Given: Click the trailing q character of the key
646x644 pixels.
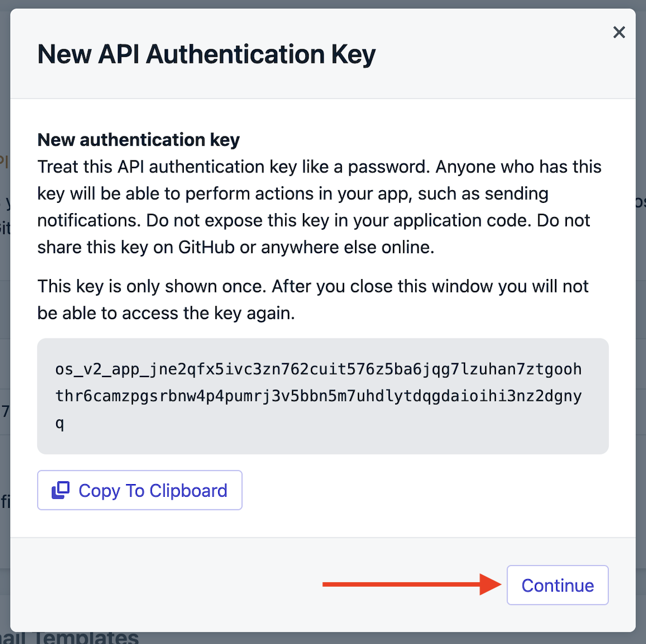Looking at the screenshot, I should (x=60, y=423).
